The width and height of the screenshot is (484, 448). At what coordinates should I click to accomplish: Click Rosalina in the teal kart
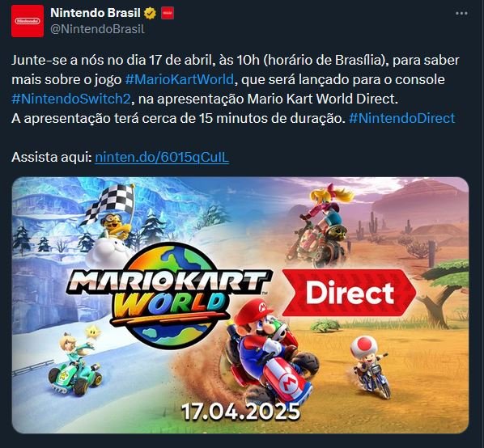point(75,364)
